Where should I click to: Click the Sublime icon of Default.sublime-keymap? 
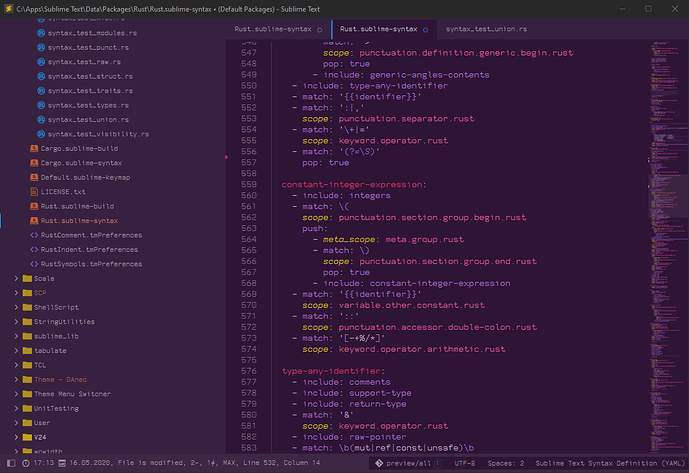pos(34,178)
